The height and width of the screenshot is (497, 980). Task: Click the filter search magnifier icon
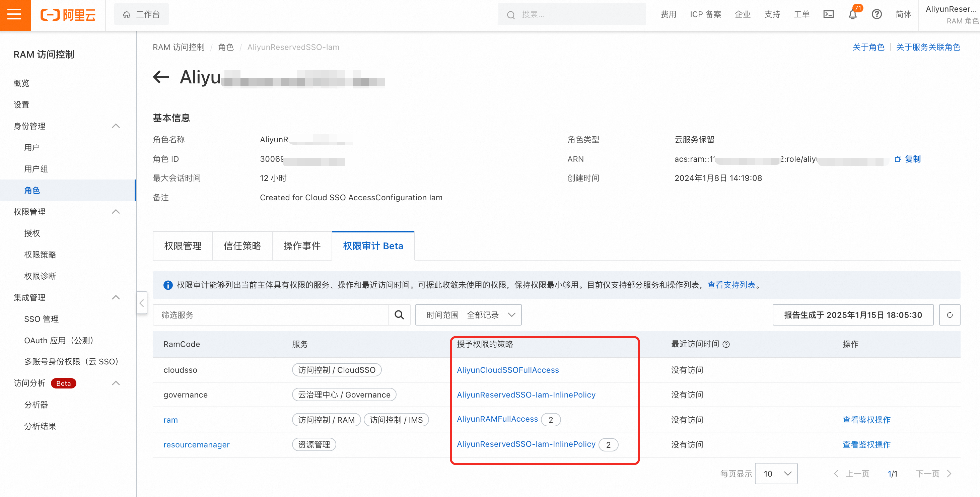399,315
